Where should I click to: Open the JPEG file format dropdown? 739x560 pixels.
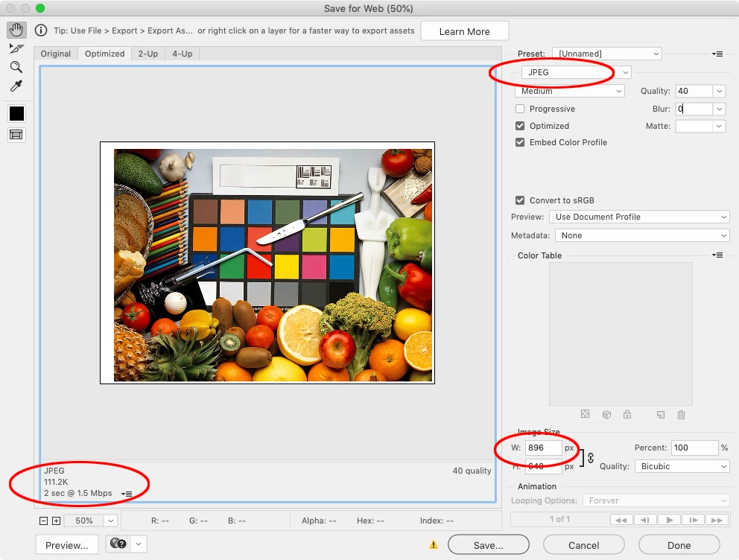tap(577, 72)
